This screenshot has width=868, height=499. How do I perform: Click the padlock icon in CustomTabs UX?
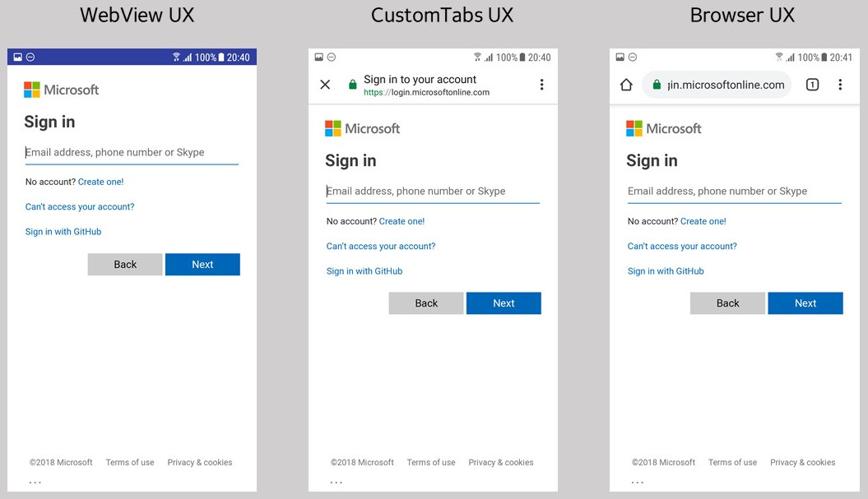pos(351,84)
